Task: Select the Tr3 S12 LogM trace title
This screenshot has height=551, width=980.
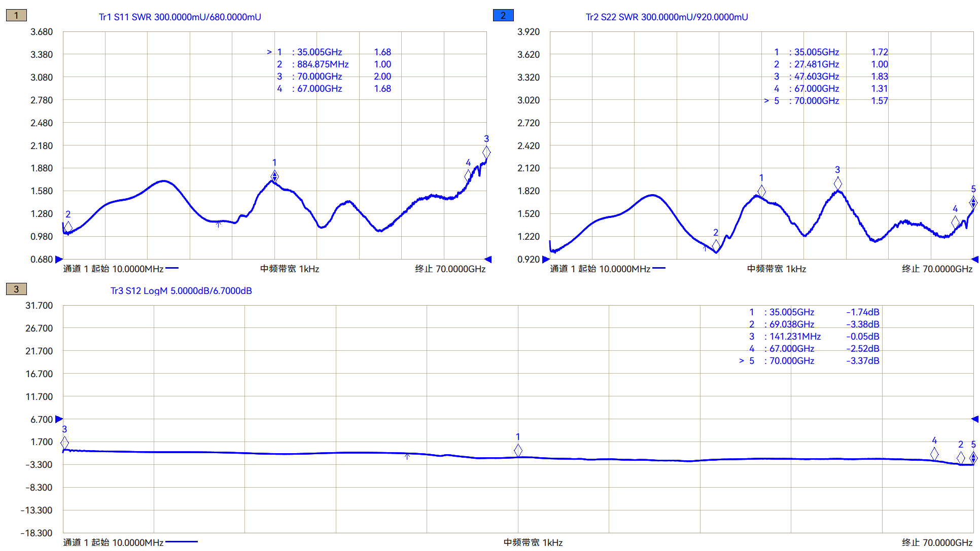Action: coord(181,291)
